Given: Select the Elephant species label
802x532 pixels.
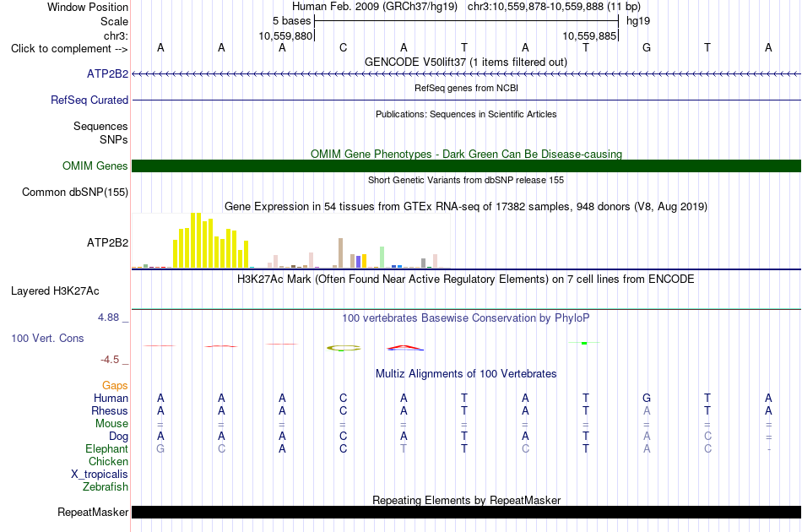Looking at the screenshot, I should [107, 448].
